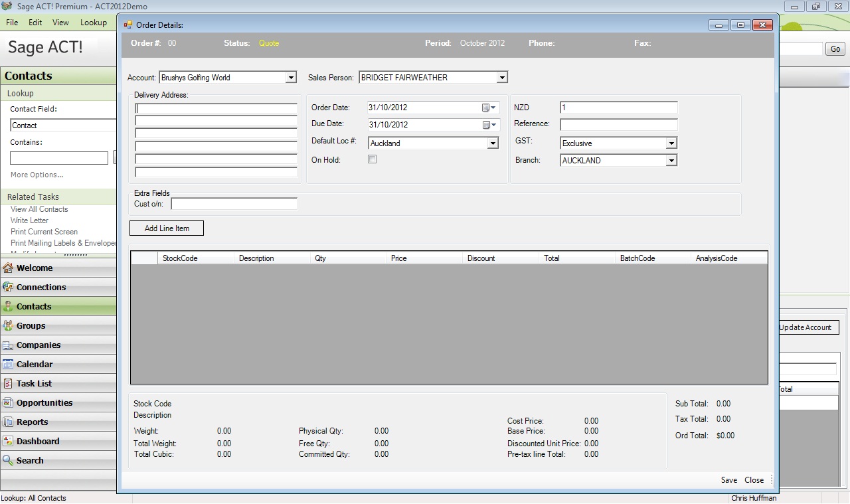The image size is (850, 504).
Task: Toggle the On Hold checkbox
Action: (373, 159)
